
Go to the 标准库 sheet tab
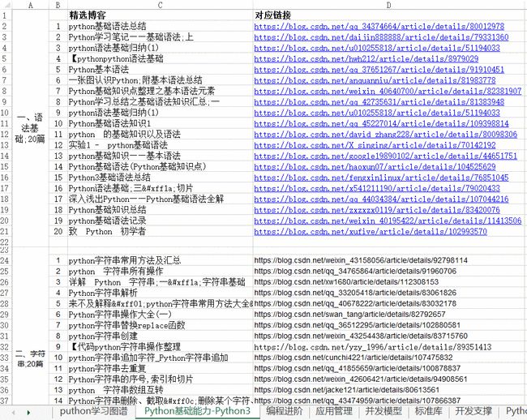tap(429, 412)
